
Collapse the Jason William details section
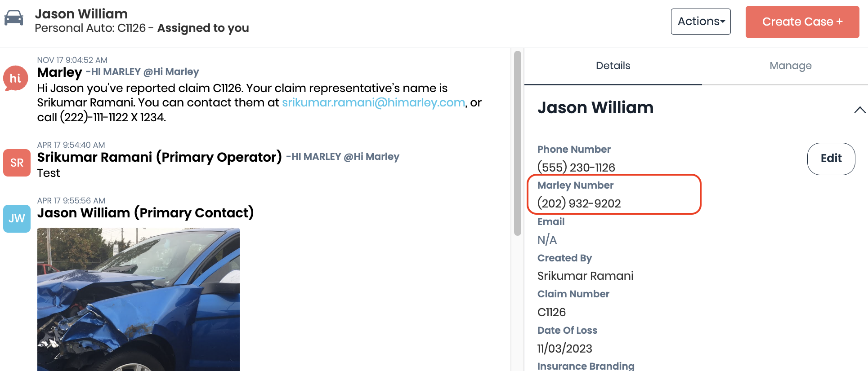pos(859,110)
